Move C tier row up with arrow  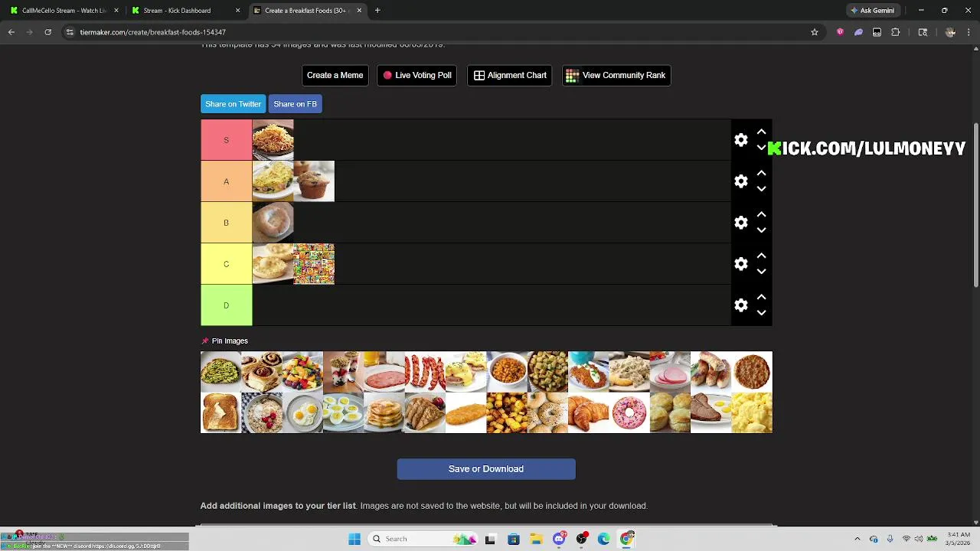coord(761,256)
